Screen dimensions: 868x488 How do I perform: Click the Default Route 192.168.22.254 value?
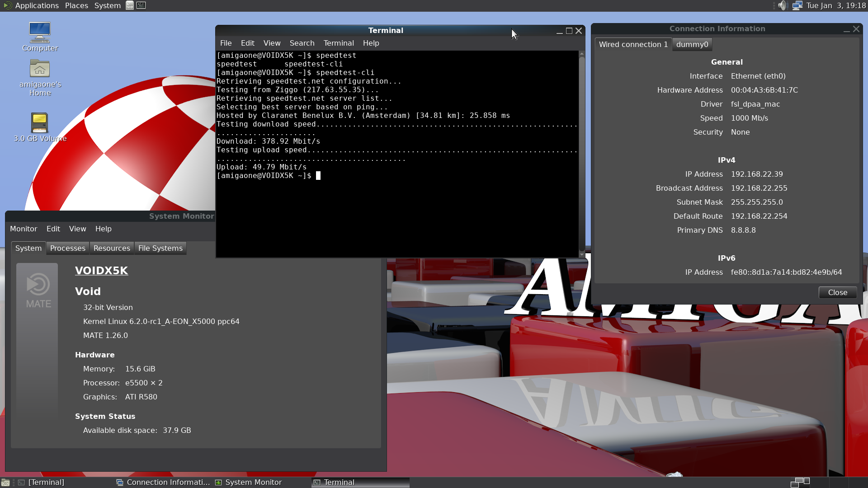click(x=759, y=216)
